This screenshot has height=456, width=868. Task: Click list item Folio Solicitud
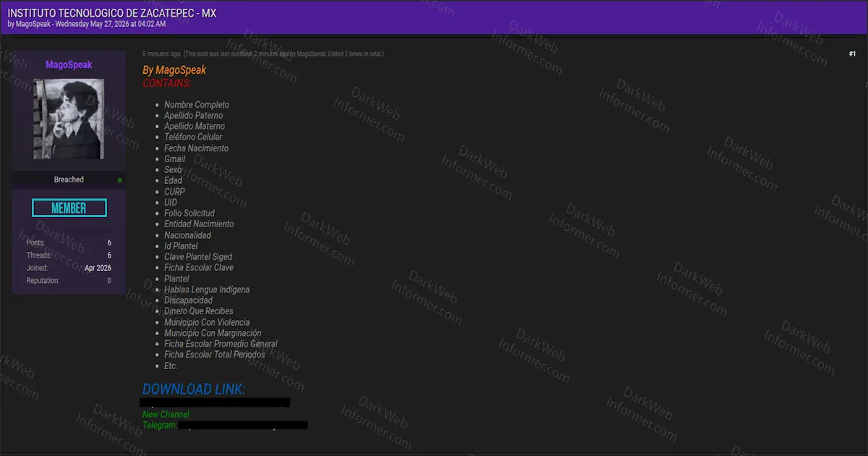(x=190, y=214)
